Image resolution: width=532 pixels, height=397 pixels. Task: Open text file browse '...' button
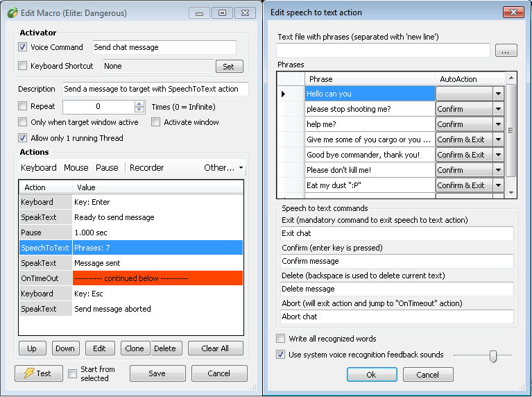tap(506, 51)
